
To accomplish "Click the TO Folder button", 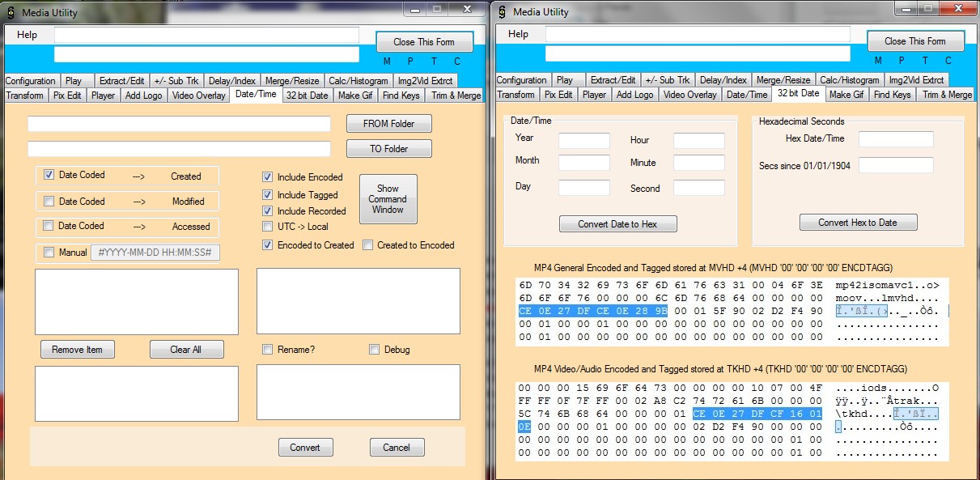I will click(x=388, y=149).
